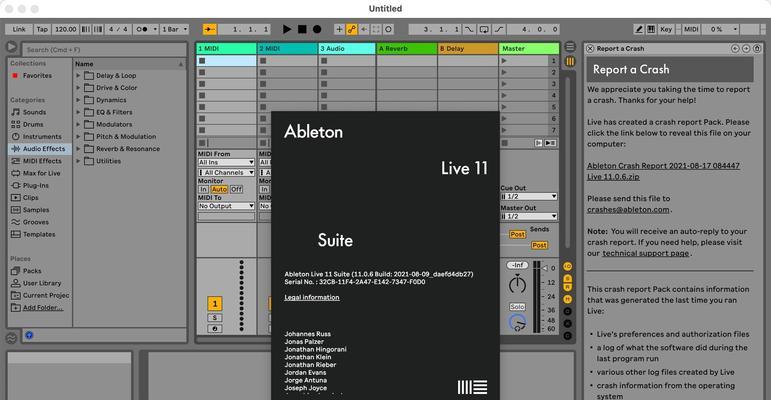This screenshot has width=771, height=400.
Task: Expand the EQ & Filters folder
Action: [x=78, y=112]
